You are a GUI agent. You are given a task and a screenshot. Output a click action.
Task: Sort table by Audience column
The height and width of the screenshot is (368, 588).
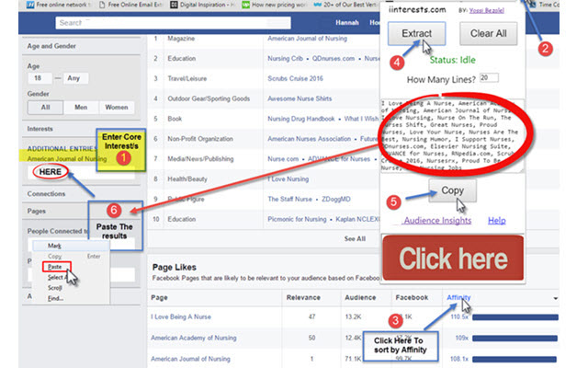(x=360, y=297)
